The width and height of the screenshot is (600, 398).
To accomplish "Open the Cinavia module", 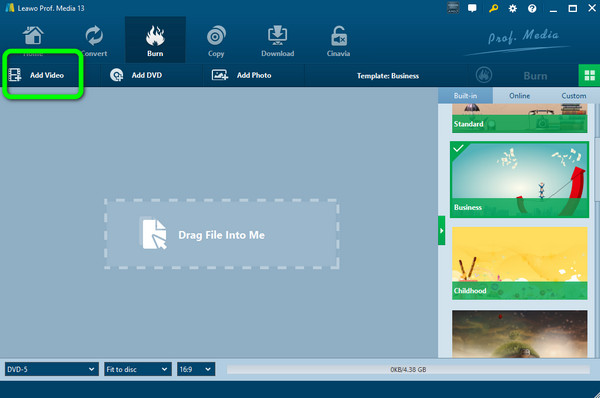I will coord(339,40).
